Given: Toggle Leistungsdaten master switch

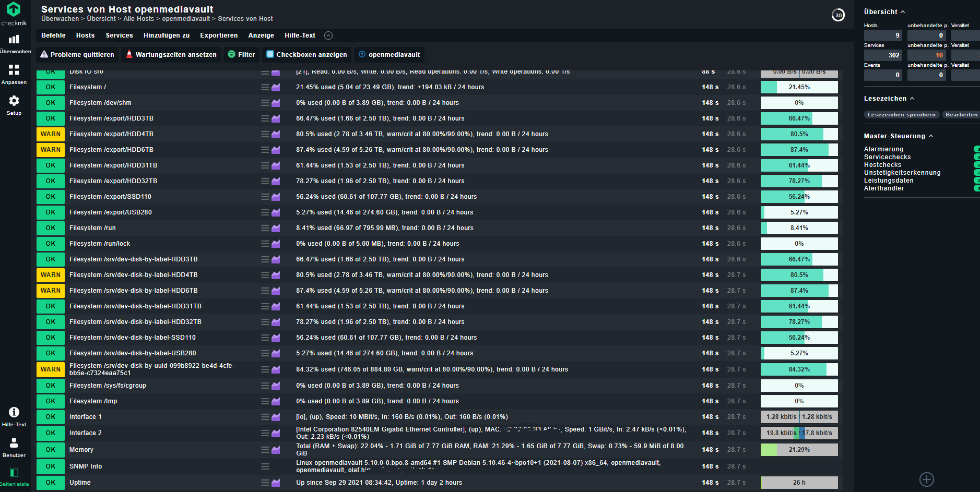Looking at the screenshot, I should tap(977, 181).
